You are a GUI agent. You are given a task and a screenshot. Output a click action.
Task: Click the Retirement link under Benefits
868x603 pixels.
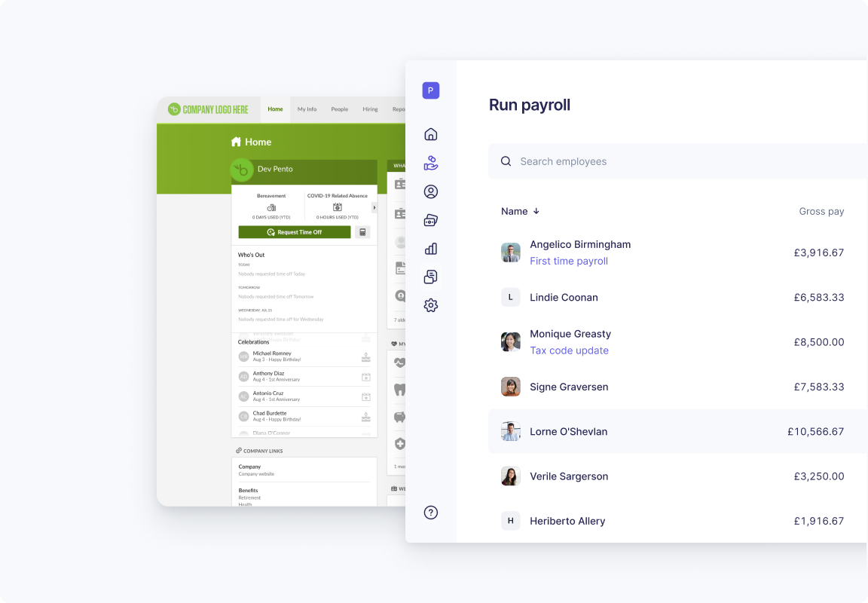[x=249, y=497]
